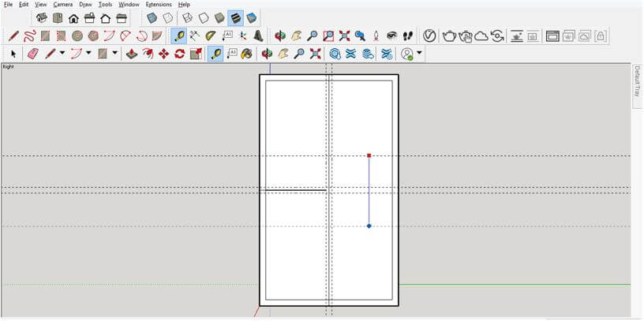Open the Extension Warehouse

(350, 54)
